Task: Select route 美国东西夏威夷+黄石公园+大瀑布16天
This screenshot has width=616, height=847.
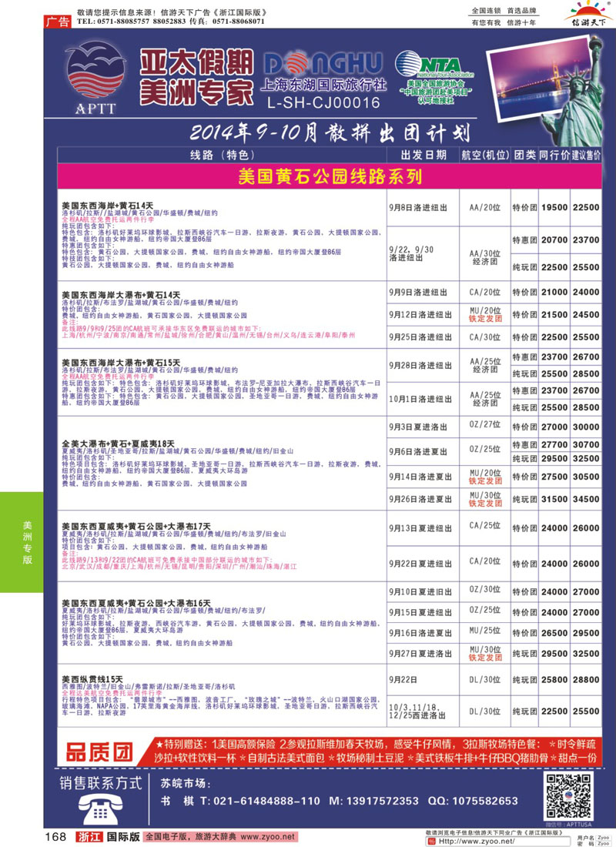Action: pos(136,603)
